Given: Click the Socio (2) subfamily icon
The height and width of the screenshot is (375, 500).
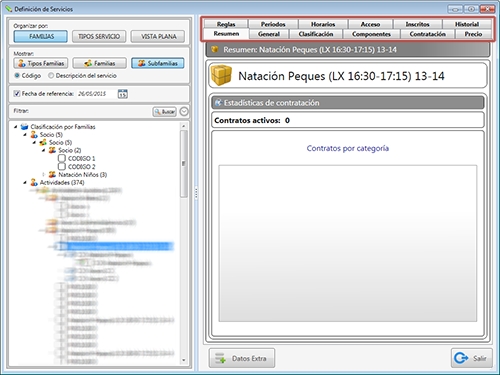Looking at the screenshot, I should click(52, 150).
